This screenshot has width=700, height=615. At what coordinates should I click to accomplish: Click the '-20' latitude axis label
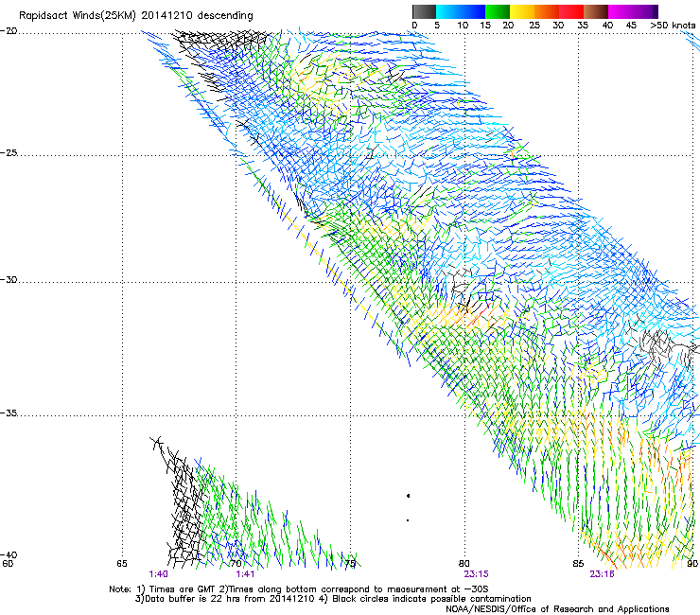pyautogui.click(x=9, y=31)
